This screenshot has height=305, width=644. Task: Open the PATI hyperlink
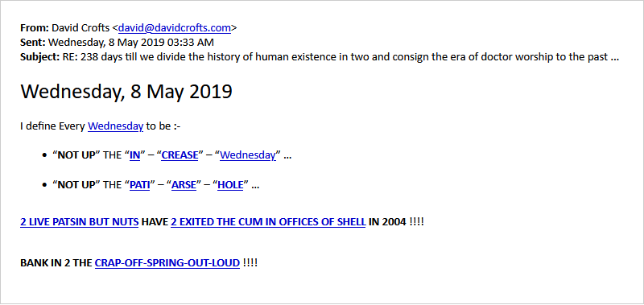click(x=139, y=185)
